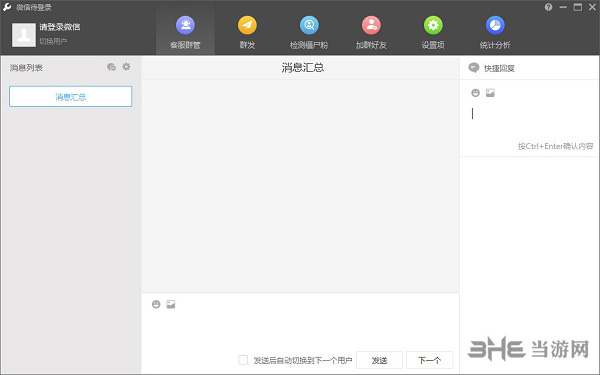Open emoji picker in quick reply panel
The height and width of the screenshot is (375, 600).
tap(475, 93)
